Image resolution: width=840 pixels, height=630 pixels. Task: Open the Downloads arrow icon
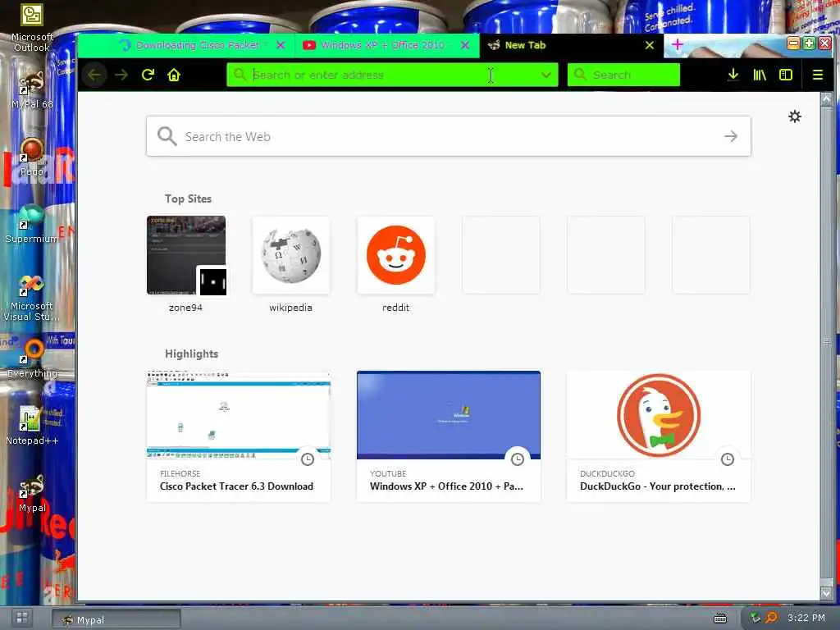point(733,75)
